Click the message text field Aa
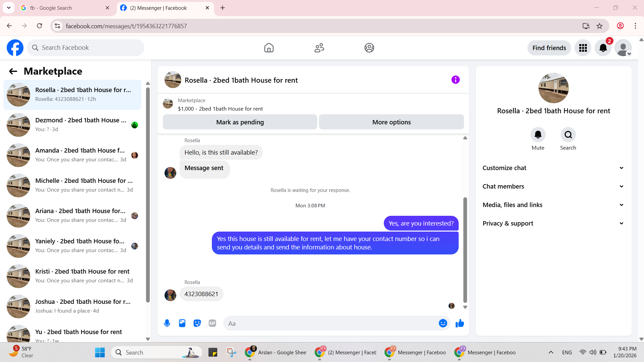This screenshot has width=644, height=362. pos(331,323)
